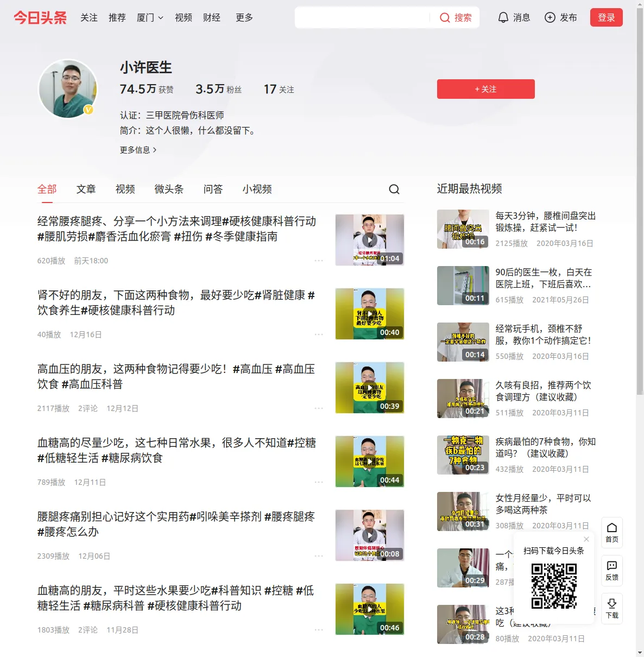The width and height of the screenshot is (644, 657).
Task: Open hot video 女性月经量少
Action: coord(544,504)
